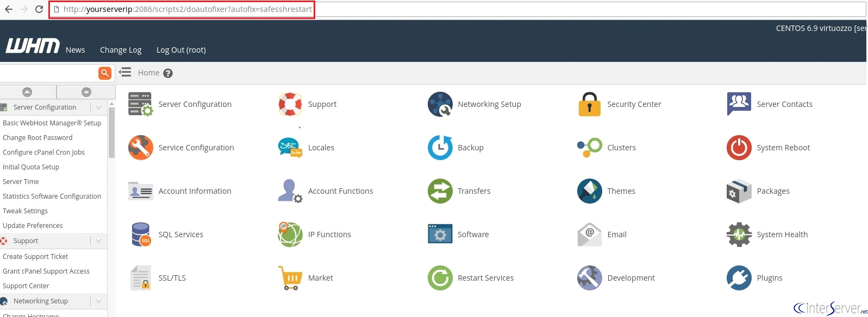Open Grant cPanel Support Access link
The width and height of the screenshot is (868, 317).
point(46,271)
